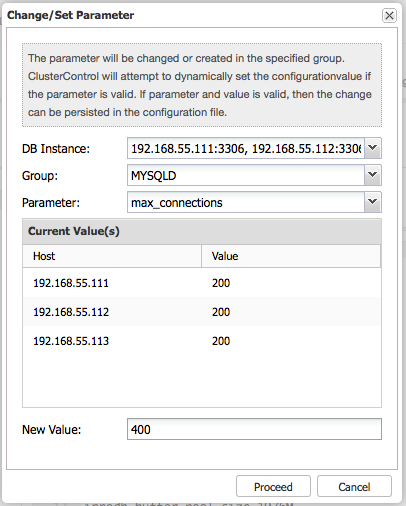Screen dimensions: 406x506
Task: Click the max_connections parameter field
Action: pos(246,202)
